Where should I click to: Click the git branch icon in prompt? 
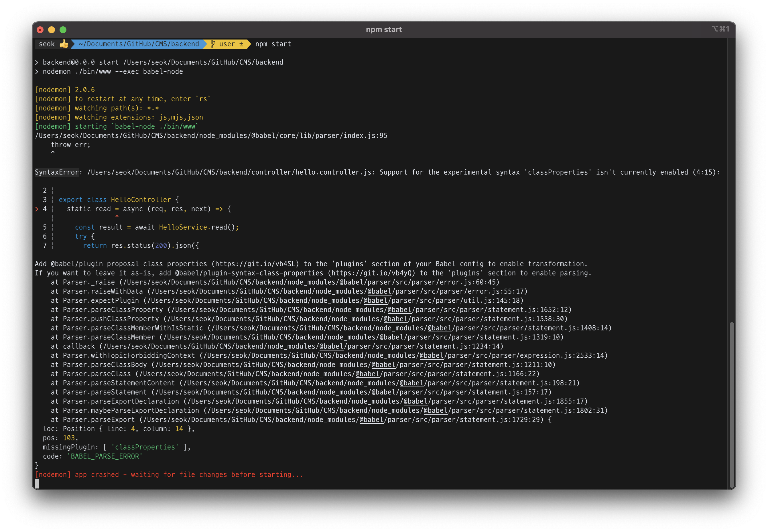point(213,44)
